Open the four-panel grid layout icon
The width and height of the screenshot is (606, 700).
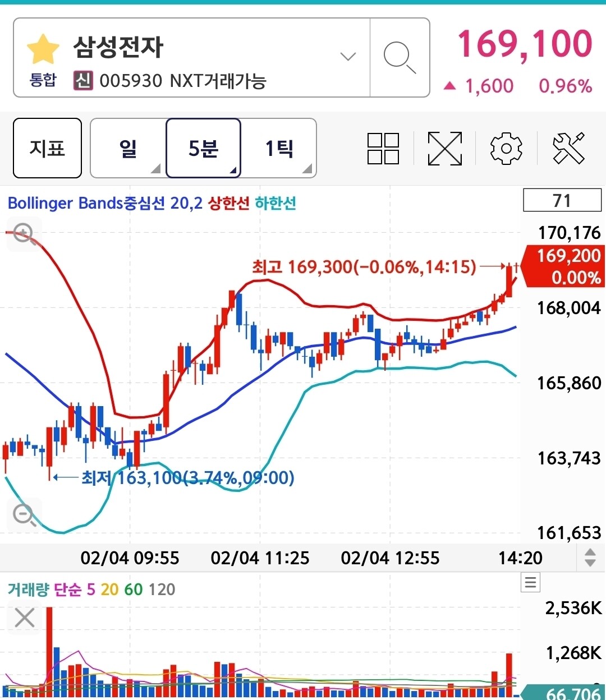tap(383, 149)
